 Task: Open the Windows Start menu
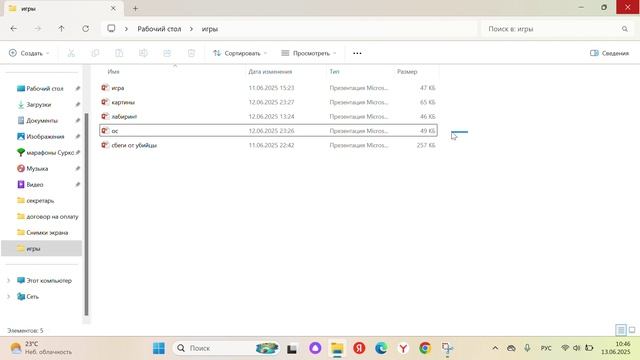tap(159, 348)
